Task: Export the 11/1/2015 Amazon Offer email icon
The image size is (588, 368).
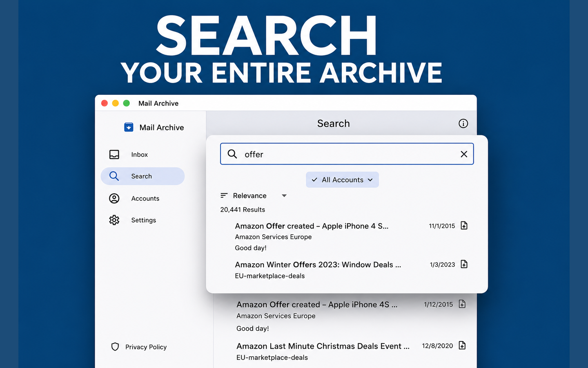Action: [464, 225]
